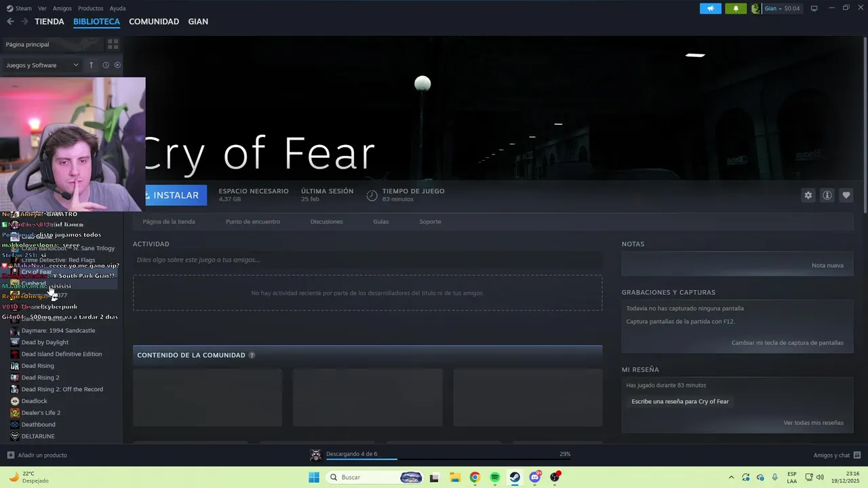
Task: Open Soporte link
Action: [430, 222]
